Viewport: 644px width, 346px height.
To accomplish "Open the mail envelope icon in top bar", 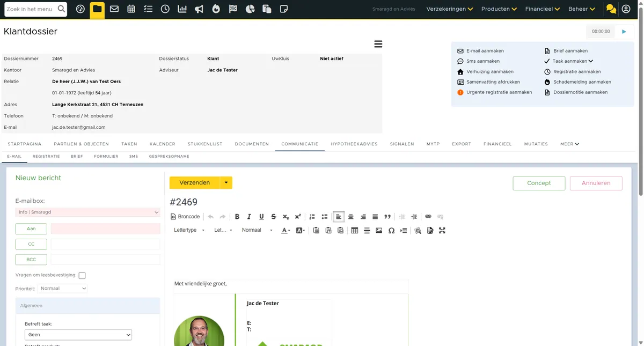I will pos(114,9).
